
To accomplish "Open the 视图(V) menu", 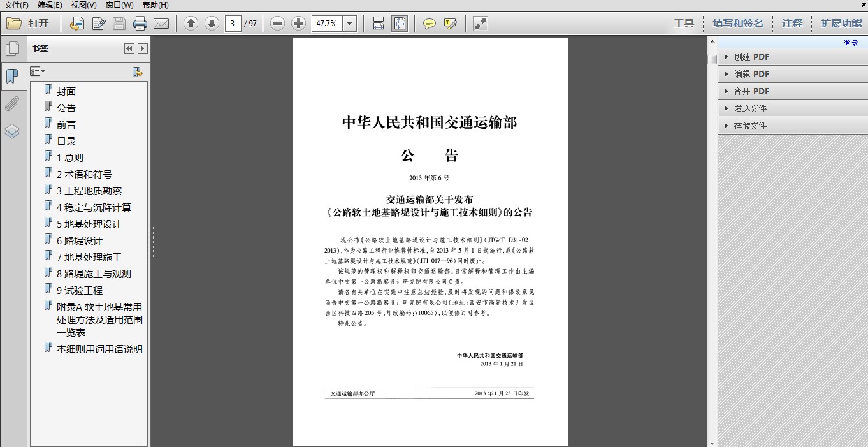I will [83, 5].
